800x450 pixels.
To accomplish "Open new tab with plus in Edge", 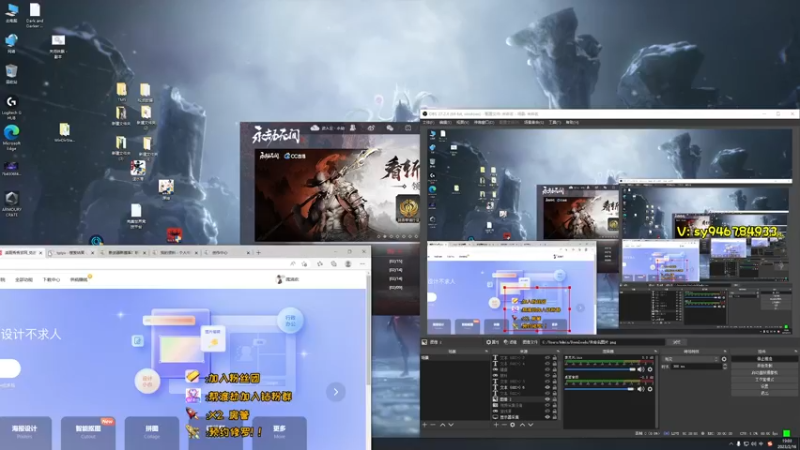I will [x=258, y=252].
